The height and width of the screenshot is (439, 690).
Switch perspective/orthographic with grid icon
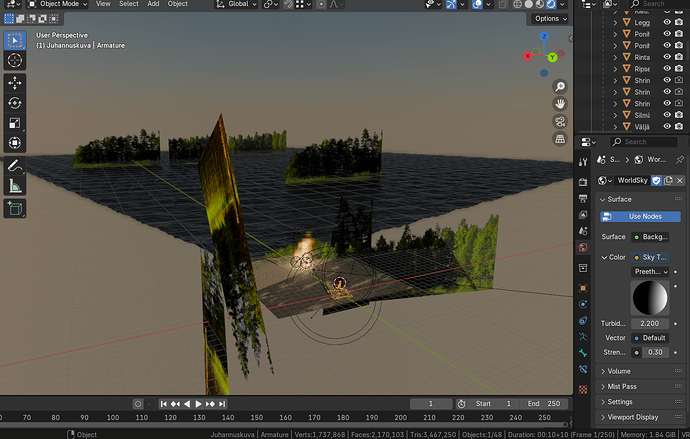click(x=560, y=139)
